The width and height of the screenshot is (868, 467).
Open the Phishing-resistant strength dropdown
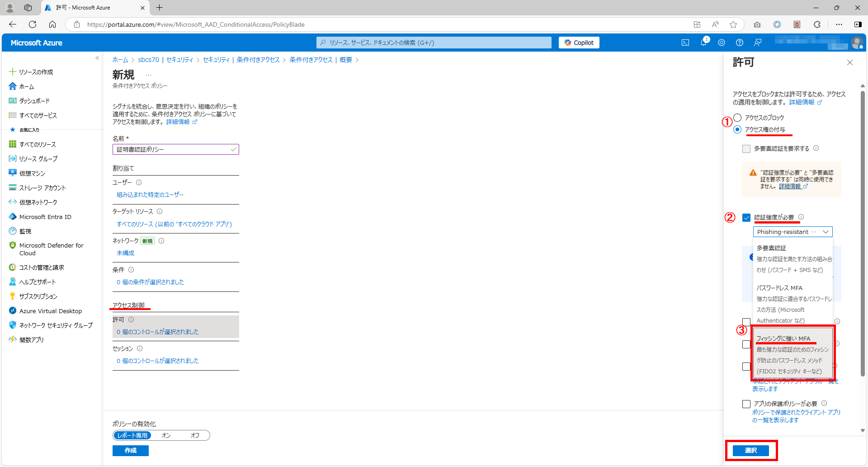point(793,232)
